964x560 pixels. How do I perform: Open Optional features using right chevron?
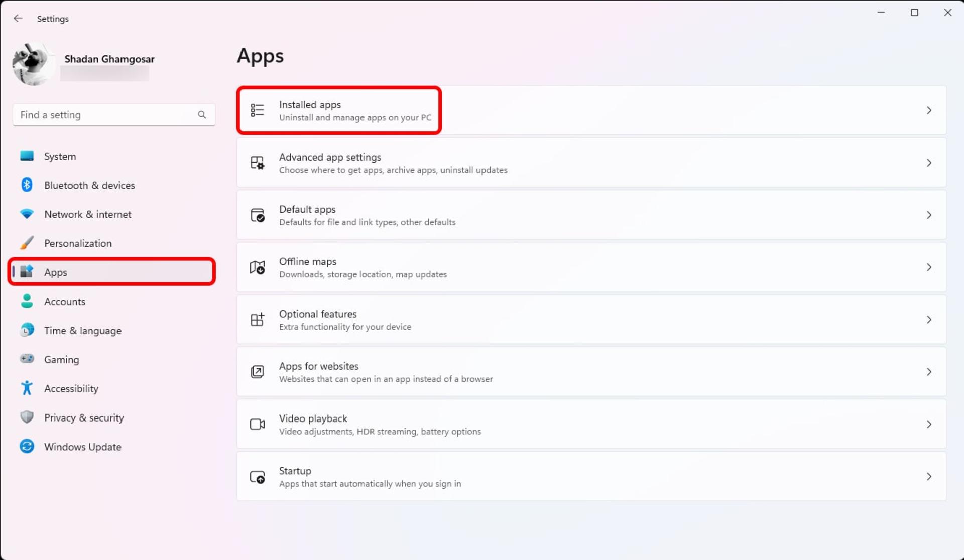pyautogui.click(x=929, y=320)
